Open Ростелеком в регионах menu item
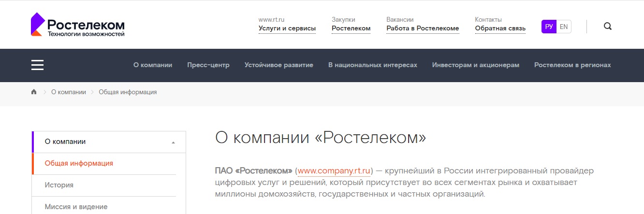Image resolution: width=644 pixels, height=214 pixels. pyautogui.click(x=572, y=65)
